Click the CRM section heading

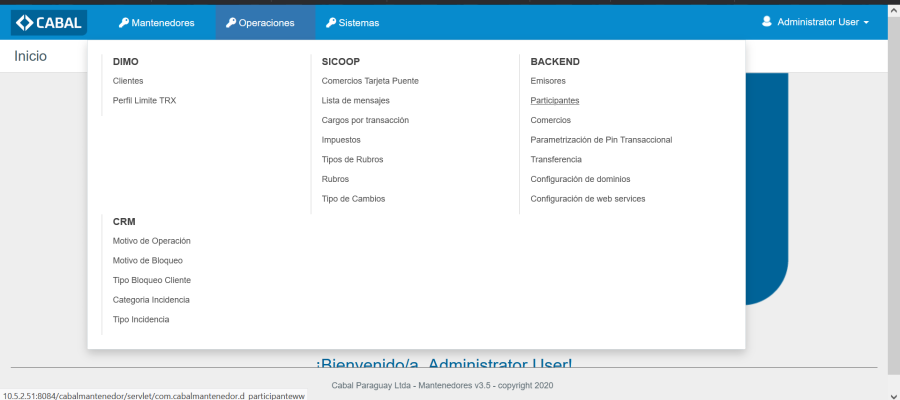[x=124, y=222]
